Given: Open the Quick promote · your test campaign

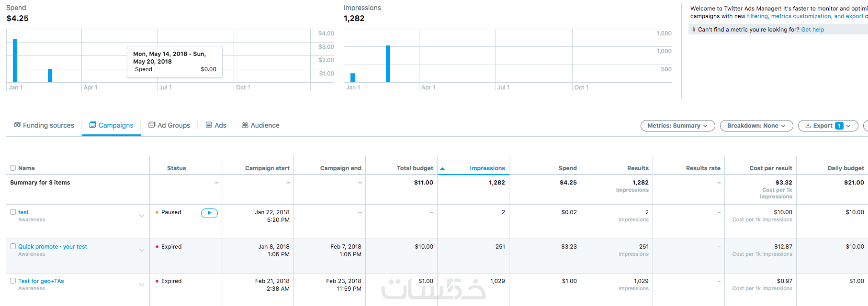Looking at the screenshot, I should click(53, 247).
